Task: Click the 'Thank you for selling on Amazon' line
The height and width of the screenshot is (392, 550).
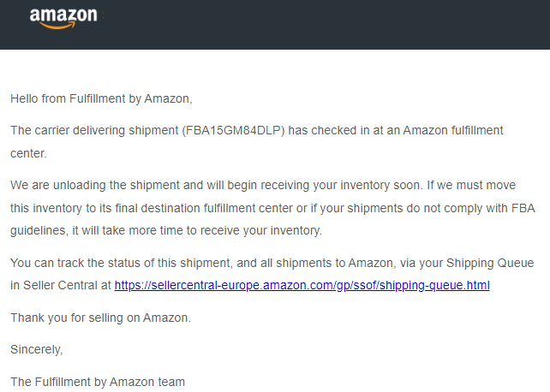Action: point(101,318)
